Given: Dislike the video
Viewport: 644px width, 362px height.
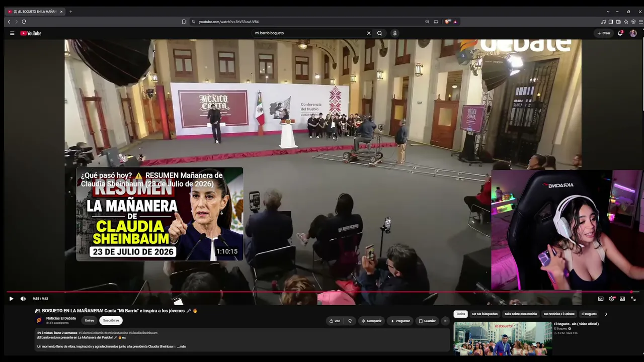Looking at the screenshot, I should [350, 321].
